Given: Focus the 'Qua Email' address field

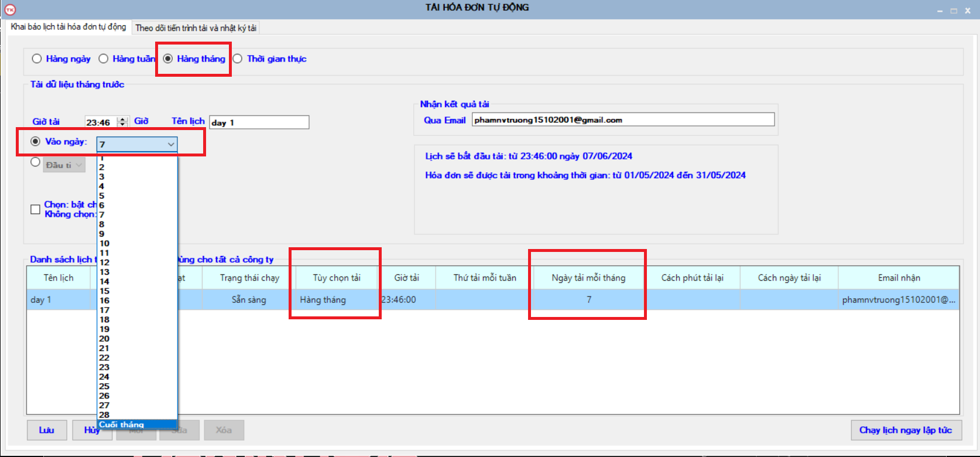Looking at the screenshot, I should pos(623,120).
